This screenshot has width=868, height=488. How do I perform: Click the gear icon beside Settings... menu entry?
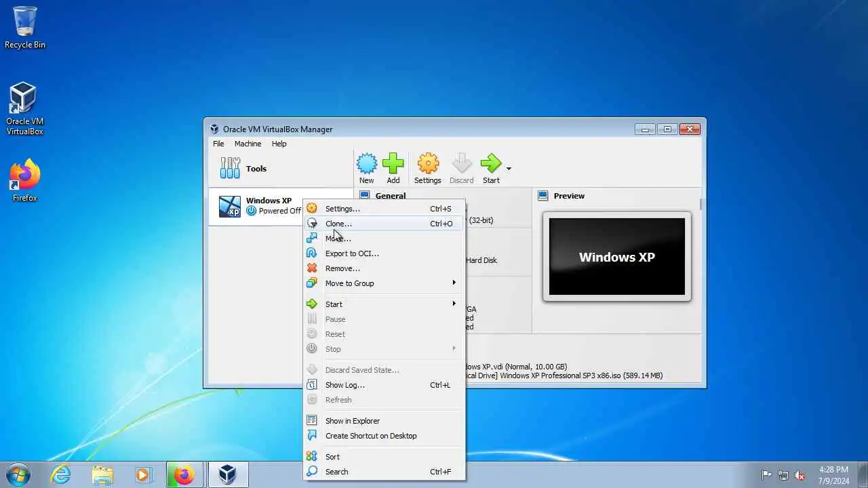point(312,209)
